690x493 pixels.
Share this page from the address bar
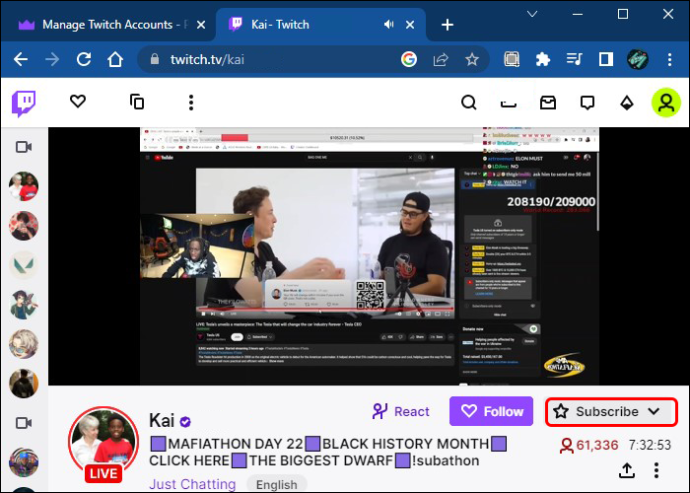[x=440, y=59]
